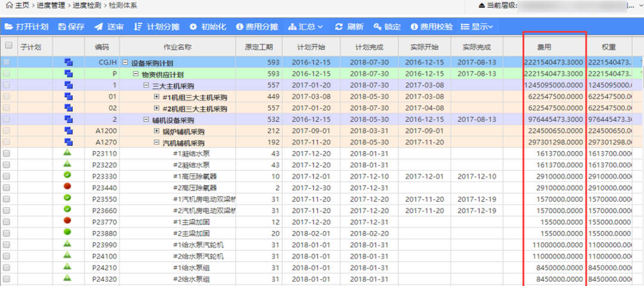Check the box for row #2高压除氧器
Viewport: 644px width, 286px height.
[7, 187]
